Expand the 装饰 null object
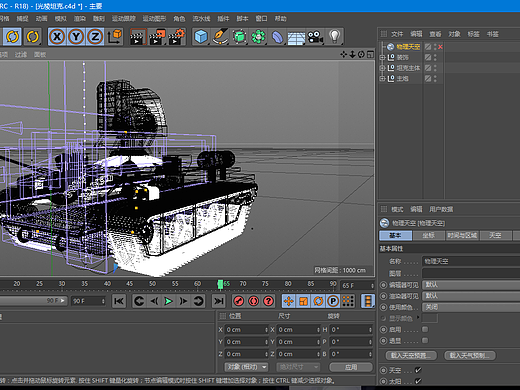Image resolution: width=520 pixels, height=390 pixels. pos(382,58)
